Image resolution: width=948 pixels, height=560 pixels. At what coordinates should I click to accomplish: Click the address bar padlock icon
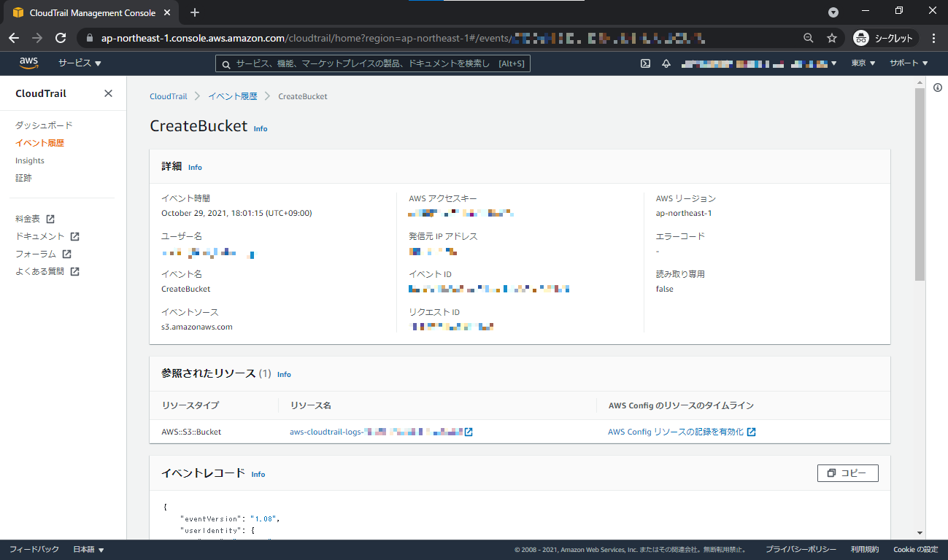click(x=90, y=38)
